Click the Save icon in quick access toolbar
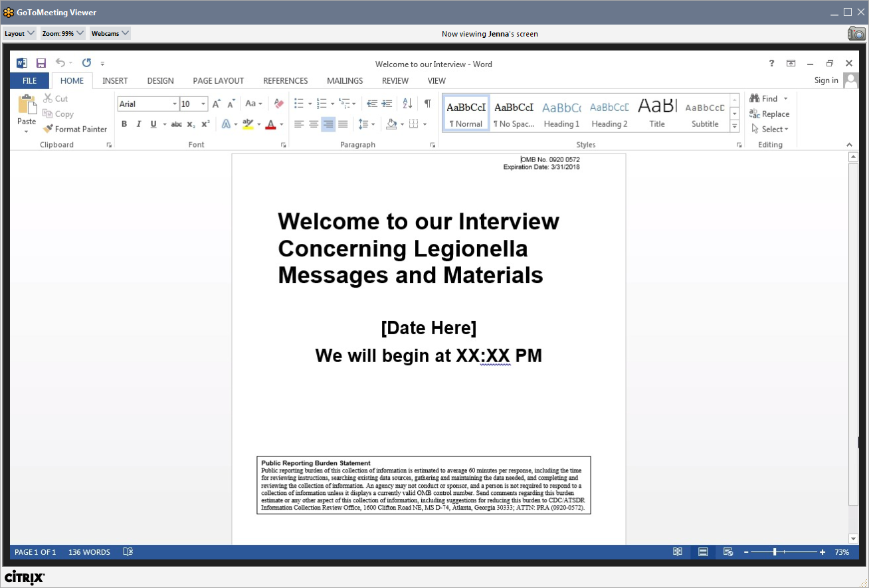The image size is (869, 588). pyautogui.click(x=41, y=63)
